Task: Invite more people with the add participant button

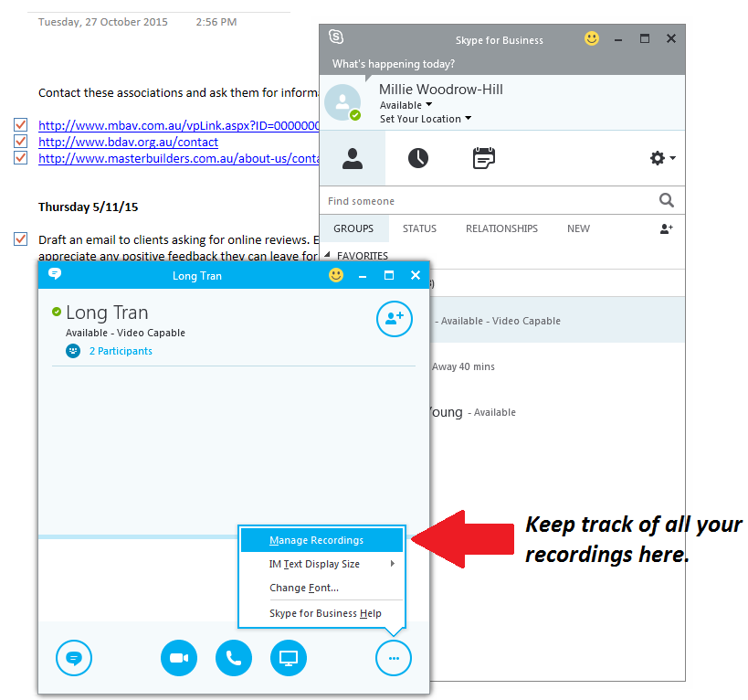Action: (x=394, y=319)
